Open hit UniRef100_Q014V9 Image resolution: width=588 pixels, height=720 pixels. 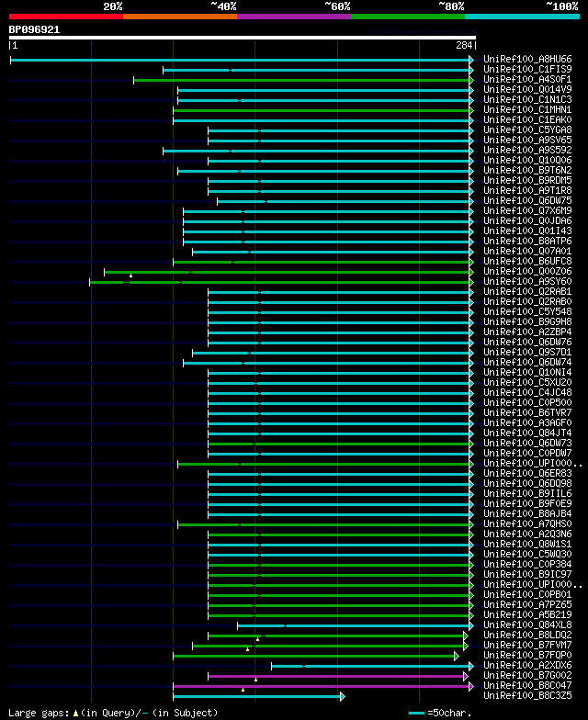coord(527,90)
